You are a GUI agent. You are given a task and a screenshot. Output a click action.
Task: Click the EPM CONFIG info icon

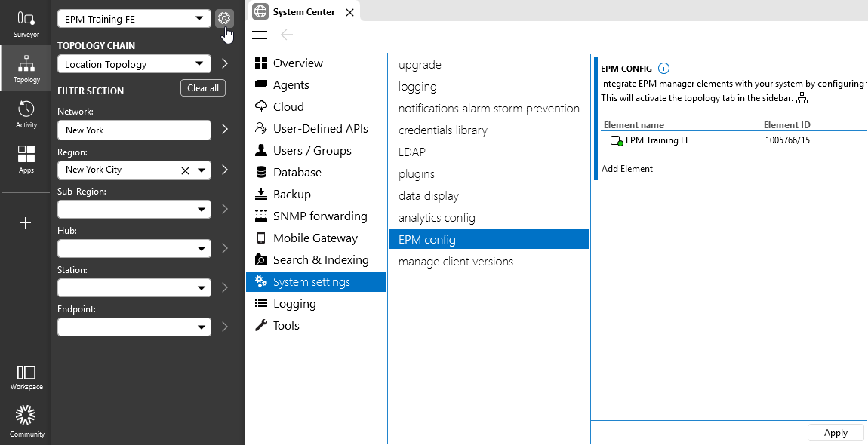point(663,69)
